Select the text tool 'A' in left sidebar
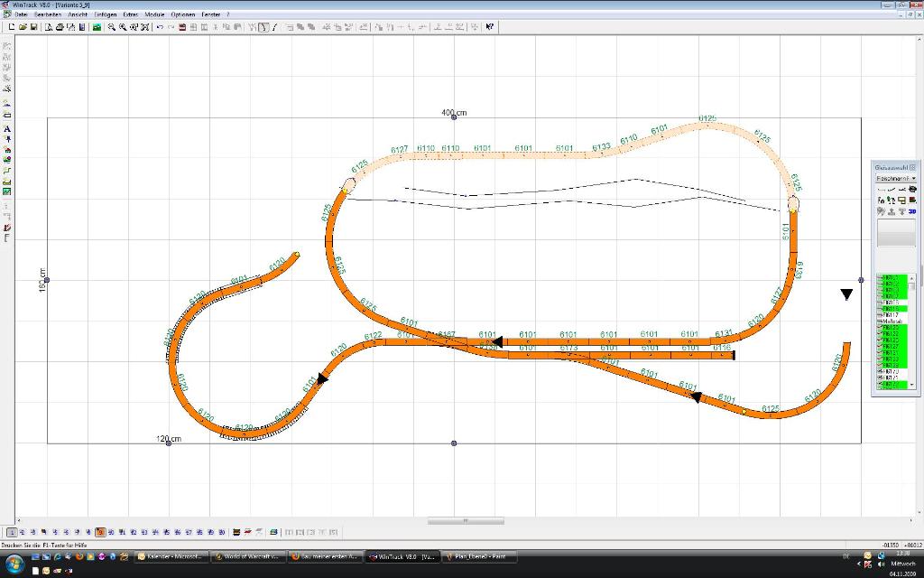Image resolution: width=924 pixels, height=578 pixels. point(7,128)
